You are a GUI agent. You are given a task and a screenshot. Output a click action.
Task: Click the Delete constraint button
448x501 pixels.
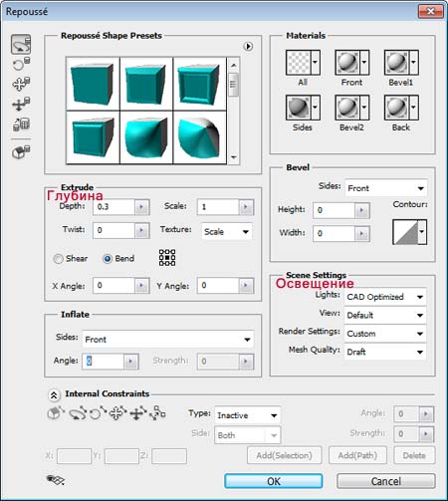point(414,455)
